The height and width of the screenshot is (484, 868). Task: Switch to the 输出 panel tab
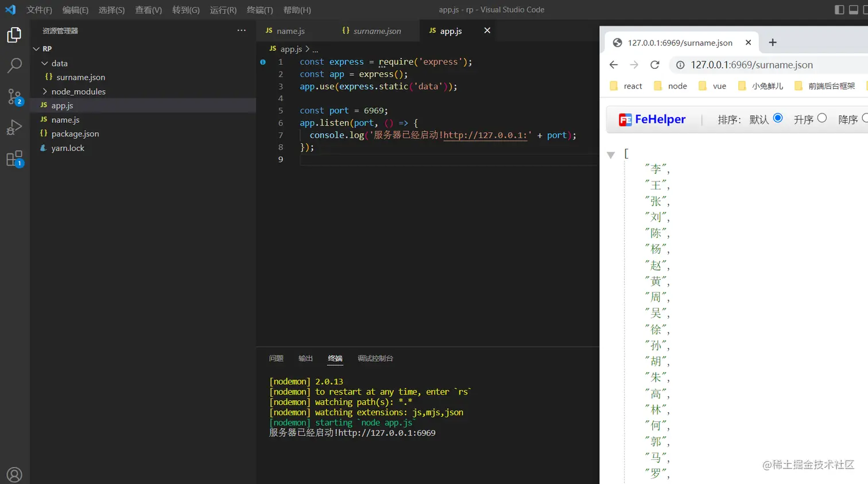305,358
